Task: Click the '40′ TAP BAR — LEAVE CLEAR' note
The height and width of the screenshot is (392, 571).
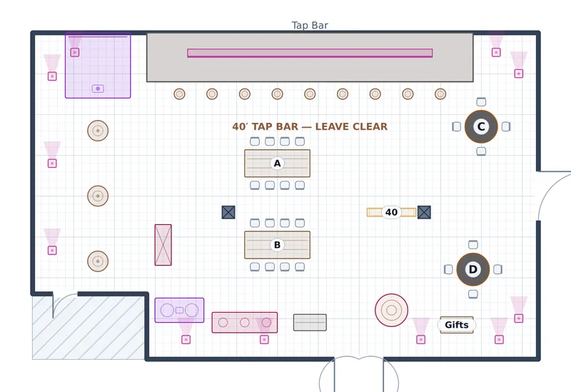Action: (310, 126)
